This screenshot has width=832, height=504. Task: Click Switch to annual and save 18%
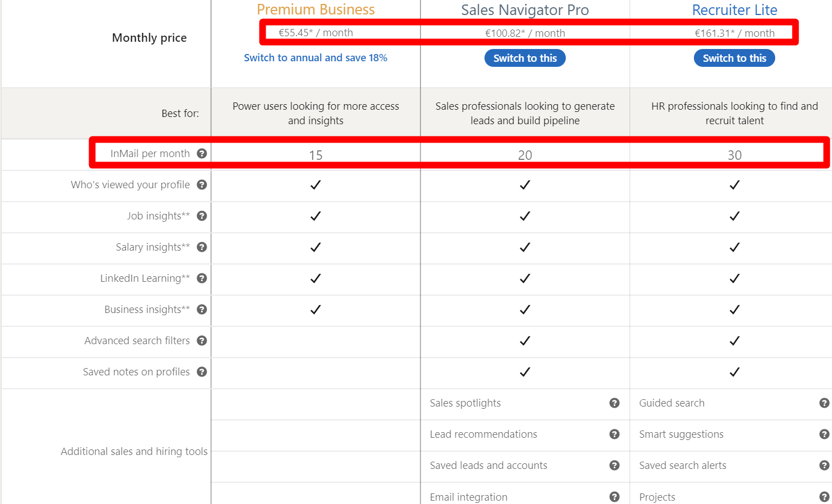[x=316, y=57]
